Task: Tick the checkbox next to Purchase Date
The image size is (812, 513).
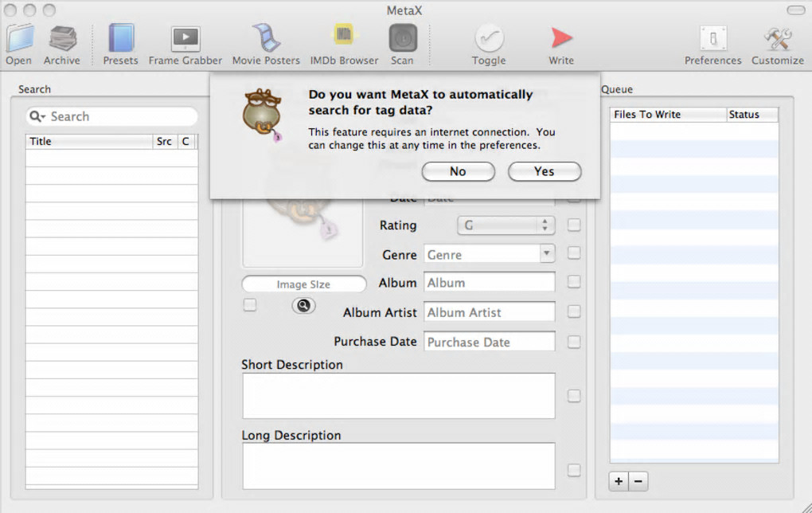Action: pyautogui.click(x=574, y=342)
